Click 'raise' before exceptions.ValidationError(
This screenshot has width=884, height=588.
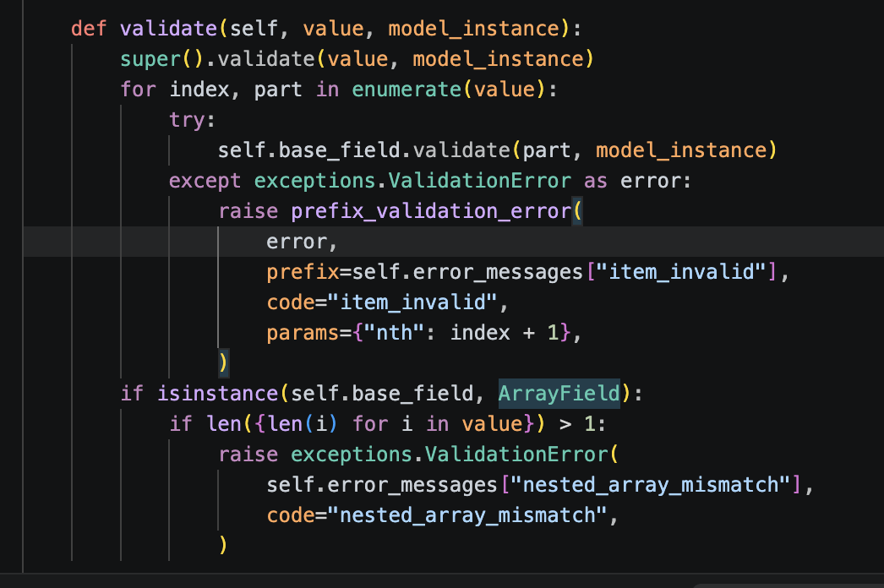(x=248, y=455)
